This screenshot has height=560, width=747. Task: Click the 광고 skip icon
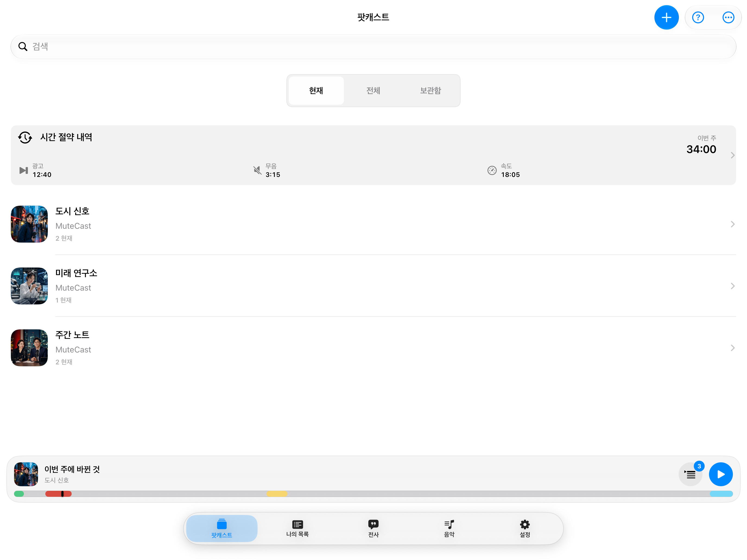[x=24, y=170]
